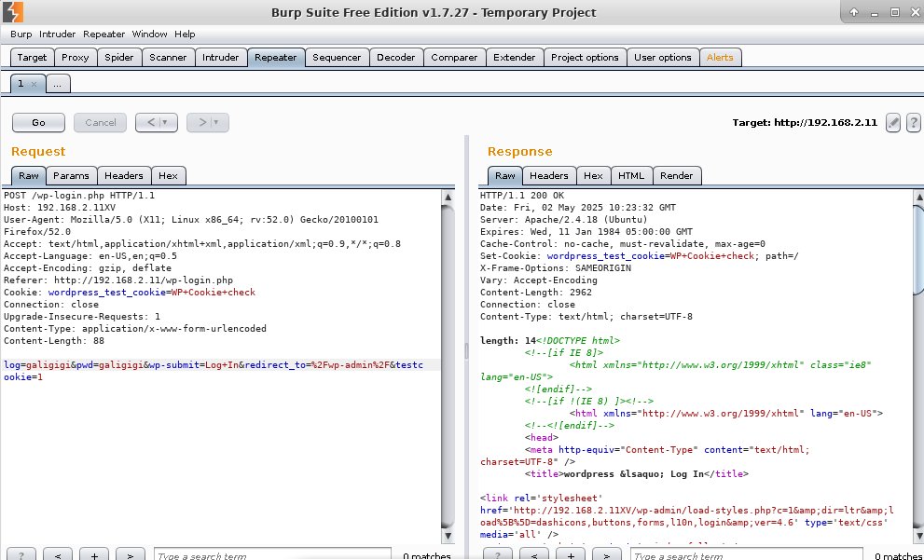Switch to the Target tab

pos(32,57)
